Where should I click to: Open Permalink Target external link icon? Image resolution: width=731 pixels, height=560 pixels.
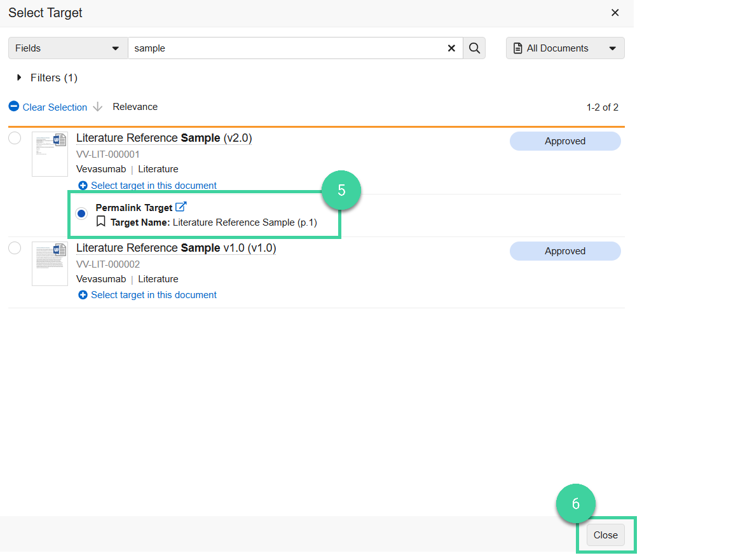click(x=181, y=207)
